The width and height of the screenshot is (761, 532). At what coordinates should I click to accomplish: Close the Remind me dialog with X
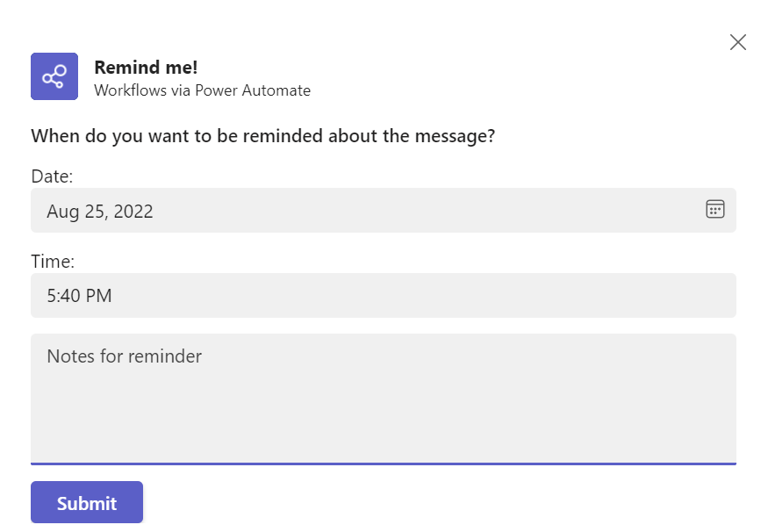tap(738, 42)
